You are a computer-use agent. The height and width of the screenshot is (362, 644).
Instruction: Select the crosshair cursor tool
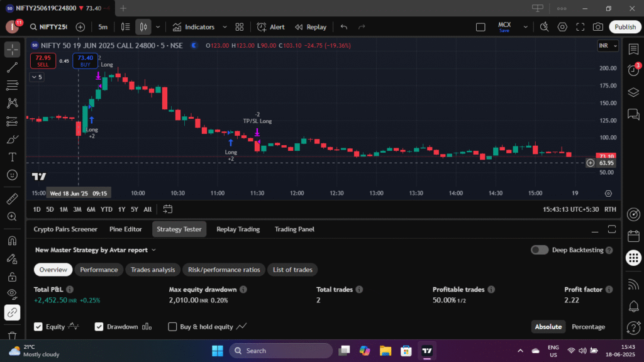click(13, 50)
